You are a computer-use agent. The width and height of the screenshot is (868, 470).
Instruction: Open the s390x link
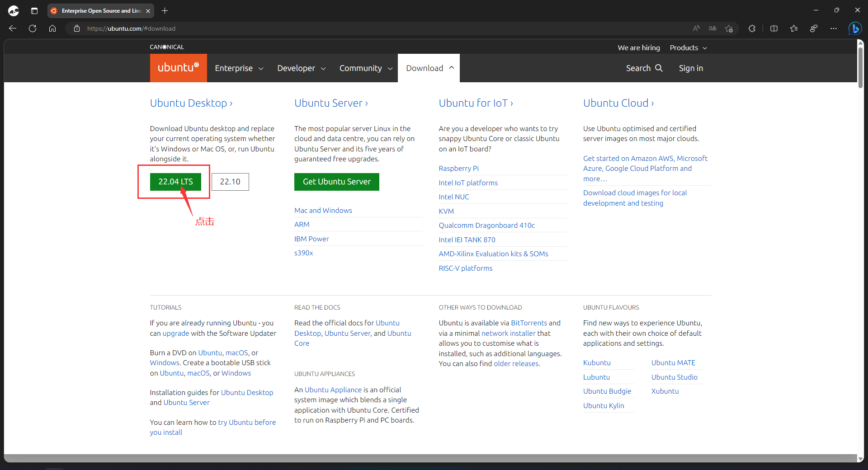click(304, 253)
